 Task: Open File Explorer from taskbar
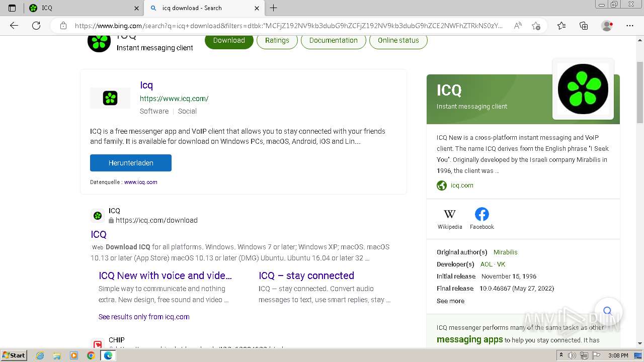coord(57,355)
